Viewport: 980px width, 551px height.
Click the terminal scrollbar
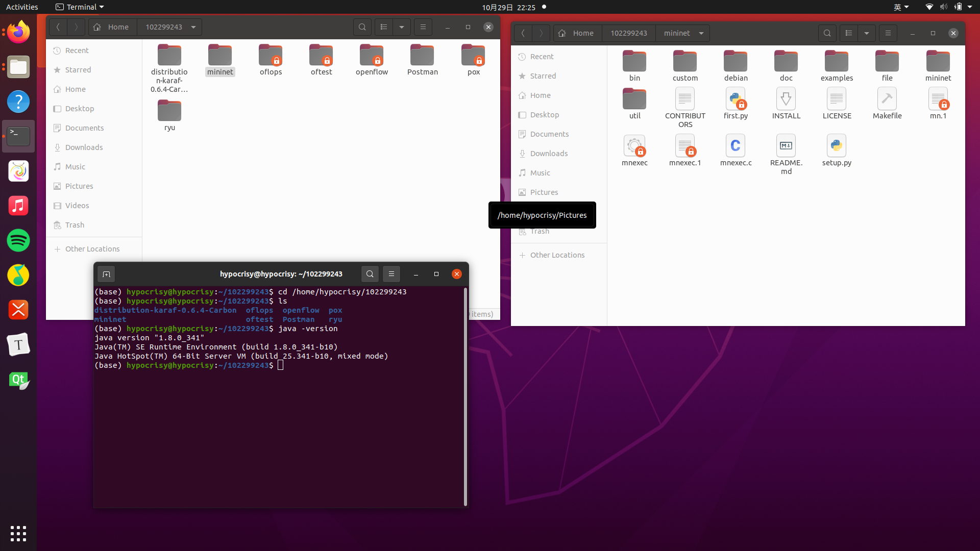(x=465, y=396)
